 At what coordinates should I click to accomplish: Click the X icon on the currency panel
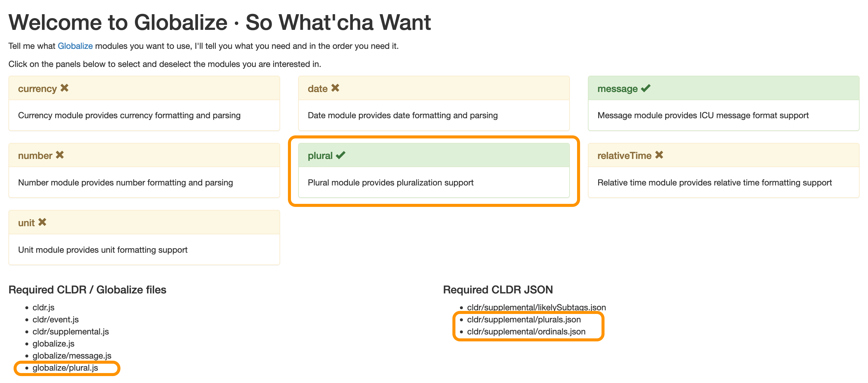(65, 88)
